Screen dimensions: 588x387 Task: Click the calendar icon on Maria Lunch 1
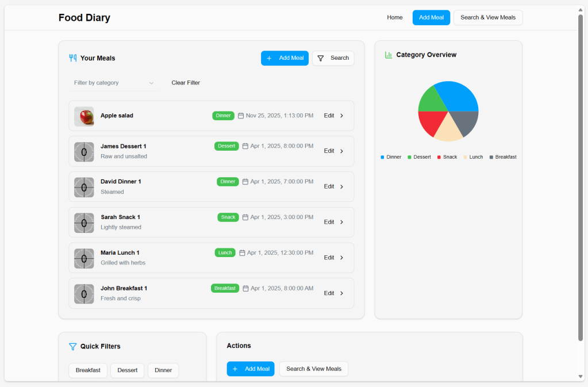point(243,252)
